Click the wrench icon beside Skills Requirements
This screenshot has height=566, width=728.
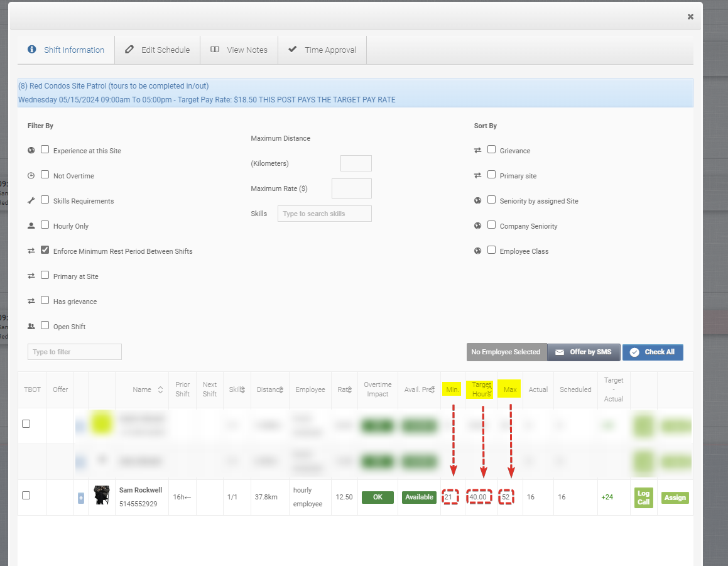pos(30,199)
